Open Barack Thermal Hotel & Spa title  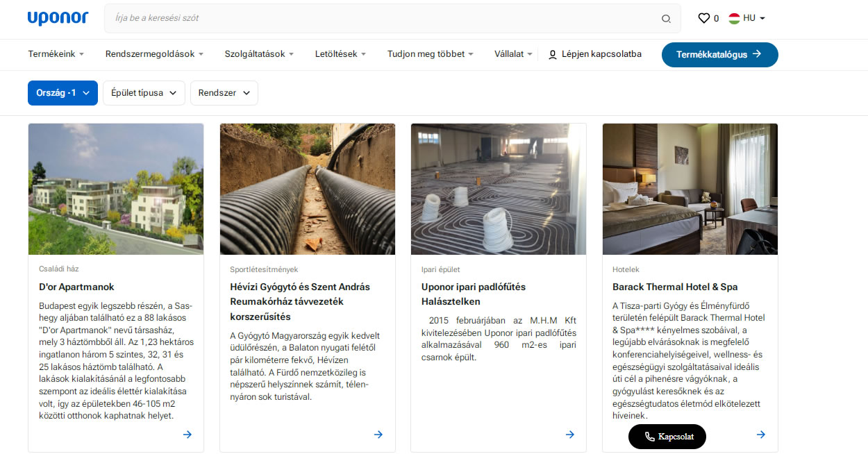[x=675, y=287]
